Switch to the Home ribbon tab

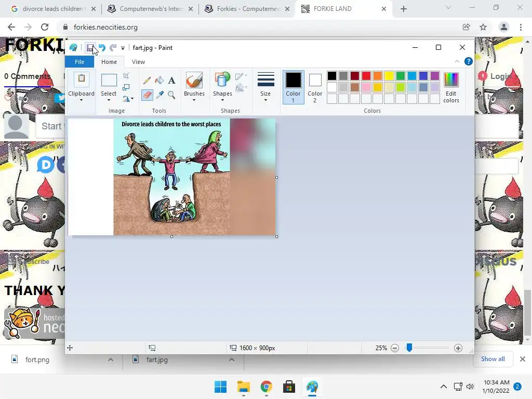[109, 62]
